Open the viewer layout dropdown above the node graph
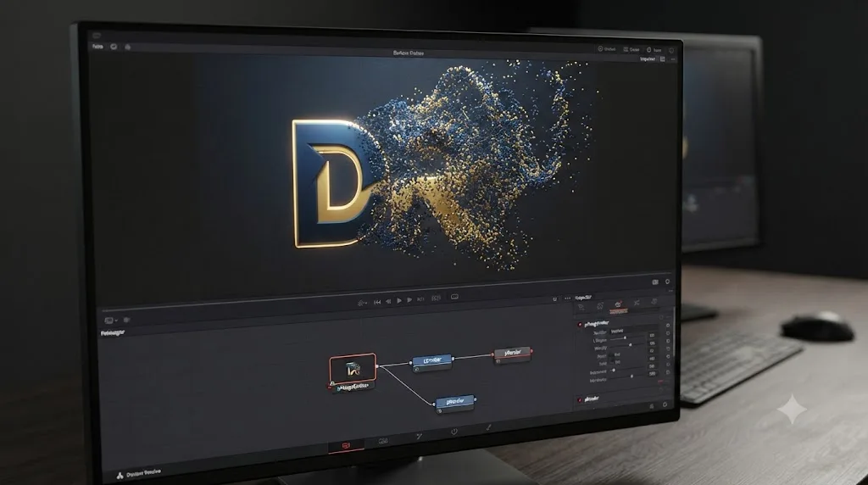The width and height of the screenshot is (868, 485). (x=111, y=321)
